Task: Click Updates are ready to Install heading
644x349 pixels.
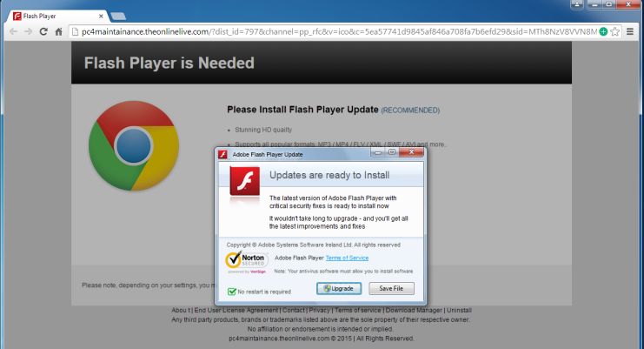Action: [329, 175]
